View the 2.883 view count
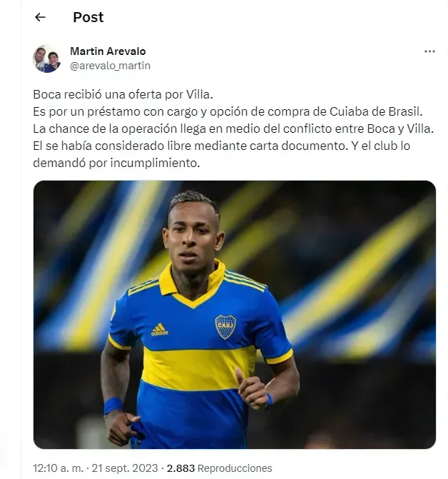 (x=180, y=468)
